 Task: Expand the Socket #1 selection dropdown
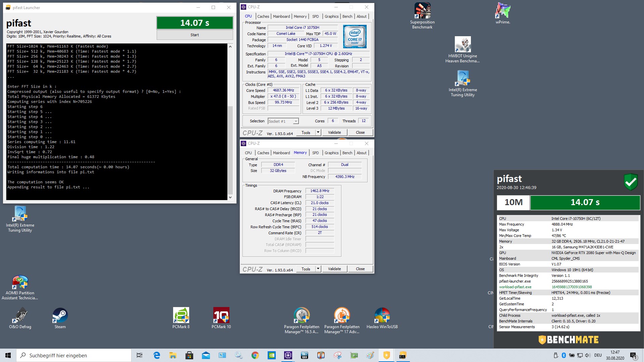296,121
